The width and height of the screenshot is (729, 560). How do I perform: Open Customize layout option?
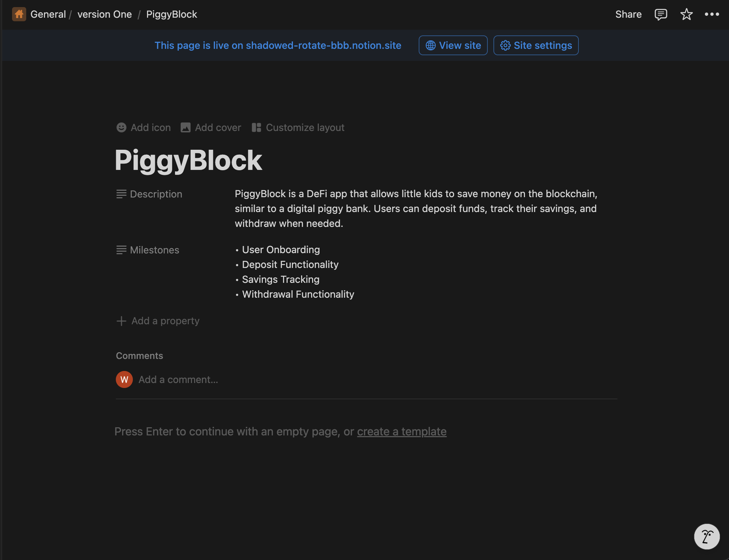298,127
